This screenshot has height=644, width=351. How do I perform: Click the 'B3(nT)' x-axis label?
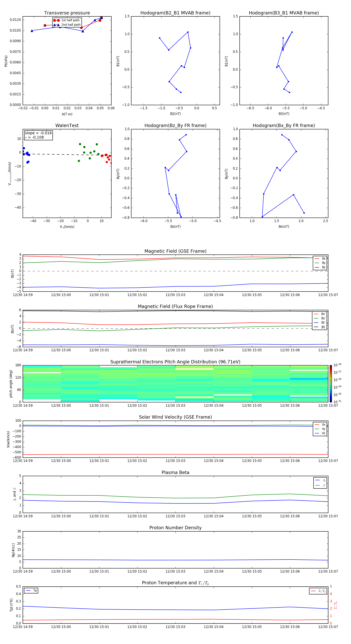click(x=284, y=114)
